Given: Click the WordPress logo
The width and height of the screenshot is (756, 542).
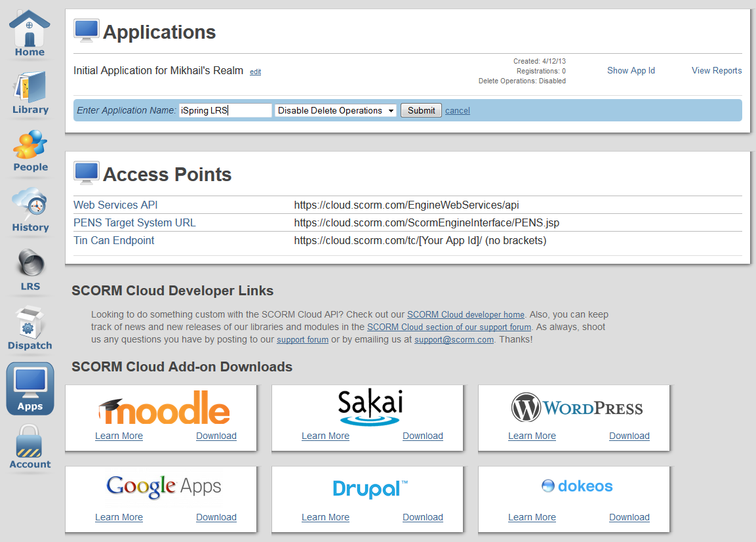Looking at the screenshot, I should (x=577, y=407).
